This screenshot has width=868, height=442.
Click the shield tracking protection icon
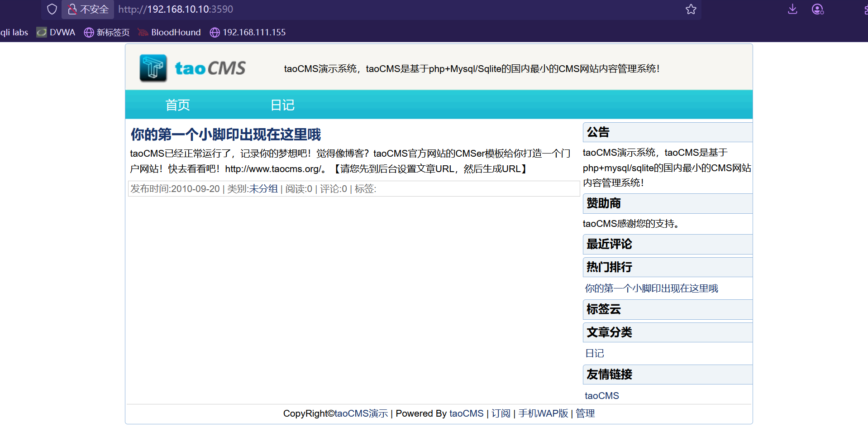point(52,9)
